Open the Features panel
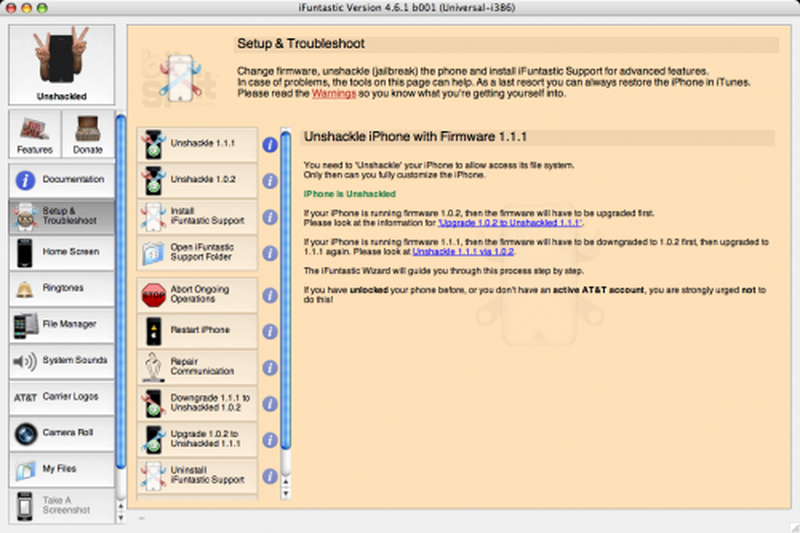 (35, 134)
